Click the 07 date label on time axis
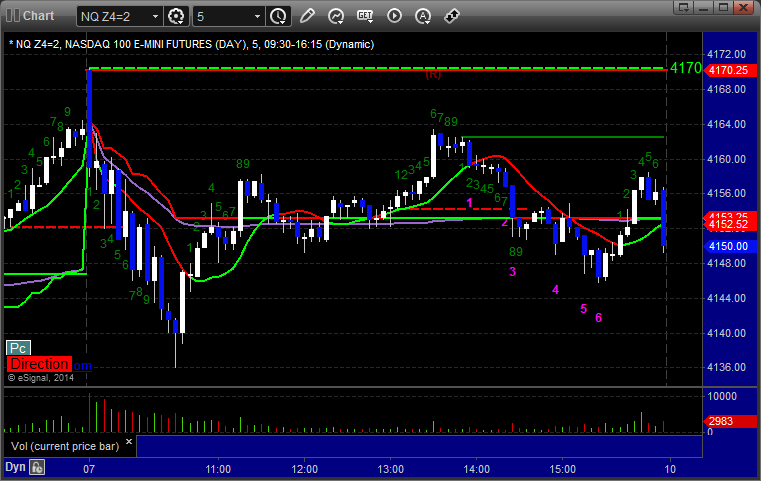761x481 pixels. [x=89, y=469]
